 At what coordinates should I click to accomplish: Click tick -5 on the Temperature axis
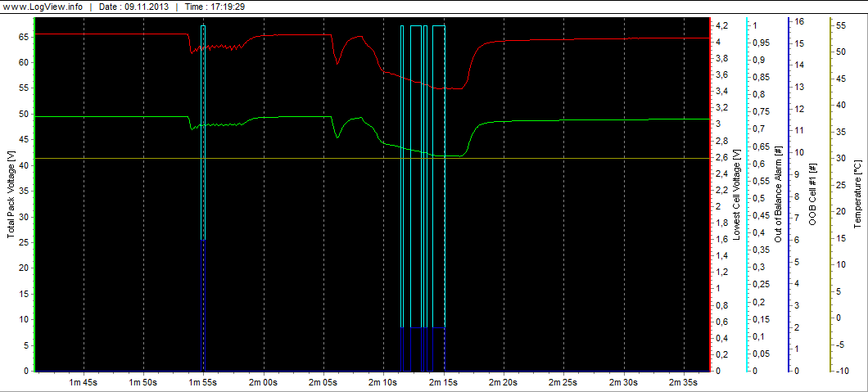pos(842,345)
